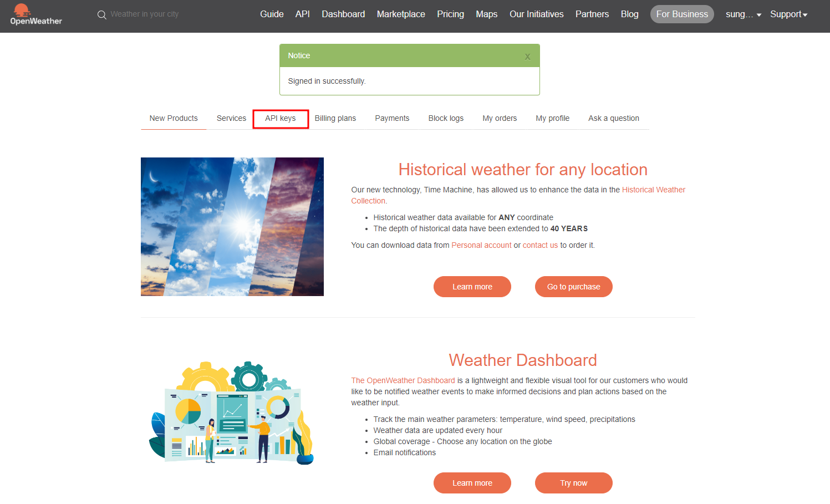Click the 'Signed in successfully.' message
This screenshot has width=830, height=504.
pyautogui.click(x=327, y=81)
